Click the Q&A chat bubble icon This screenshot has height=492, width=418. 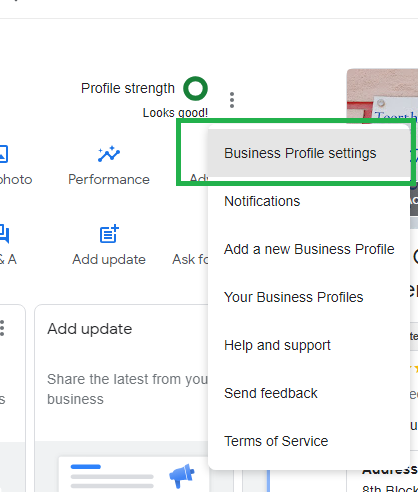tap(4, 234)
